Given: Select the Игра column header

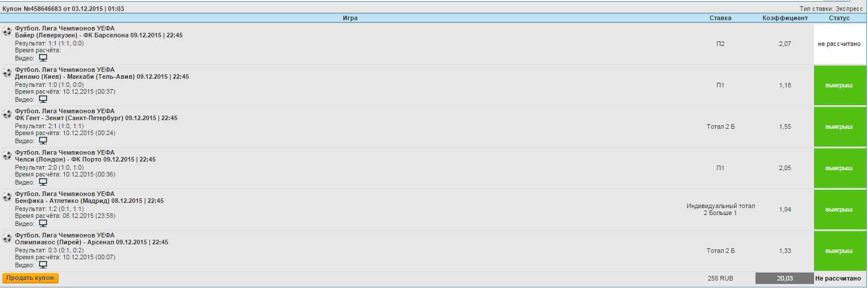Looking at the screenshot, I should (350, 18).
